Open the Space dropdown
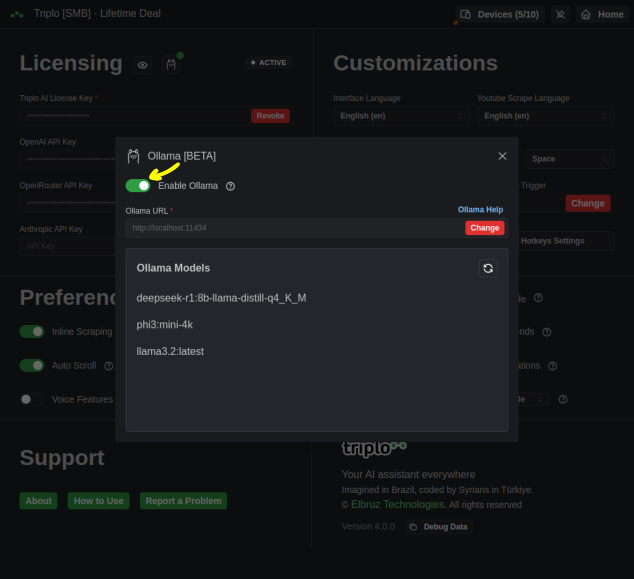 click(x=569, y=159)
